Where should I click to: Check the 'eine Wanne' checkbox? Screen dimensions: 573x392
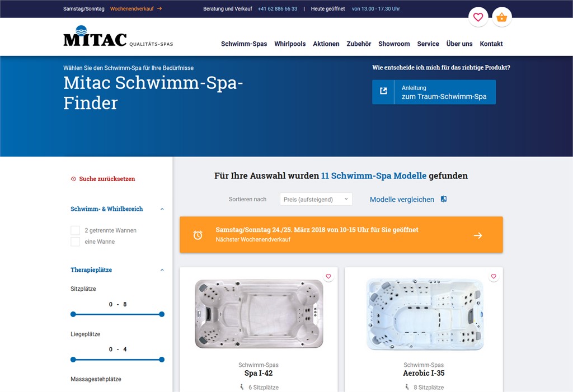click(x=76, y=242)
